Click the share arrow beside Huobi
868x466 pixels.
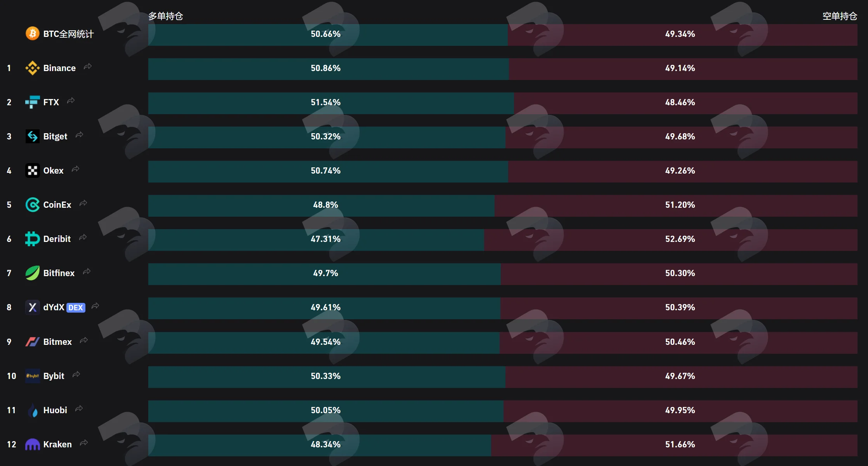(x=79, y=409)
